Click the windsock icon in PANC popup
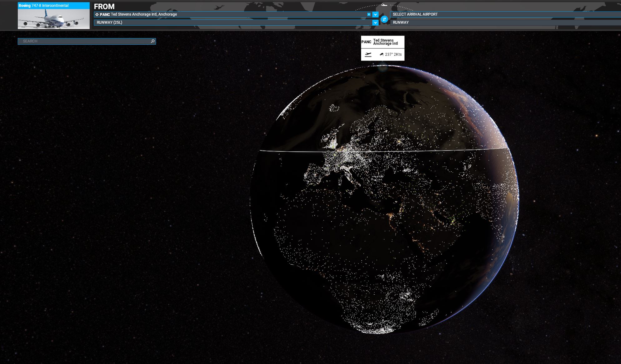The image size is (621, 364). coord(381,54)
